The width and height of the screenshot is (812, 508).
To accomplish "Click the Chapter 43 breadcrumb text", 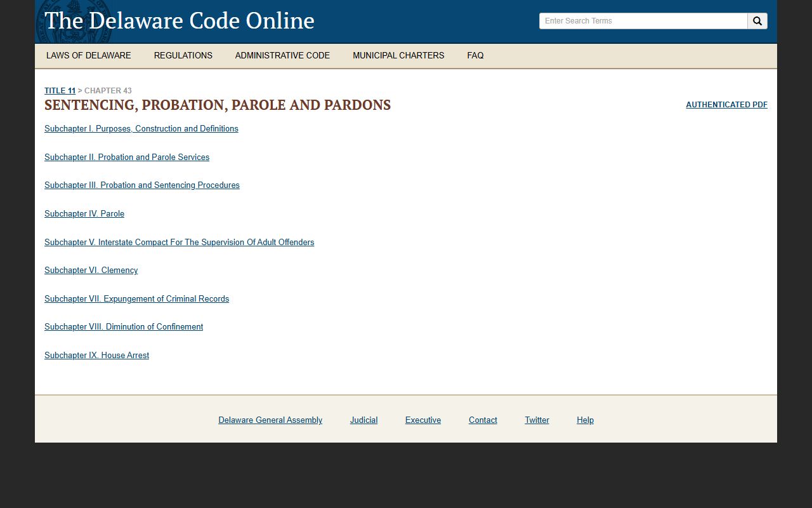I will (x=108, y=91).
